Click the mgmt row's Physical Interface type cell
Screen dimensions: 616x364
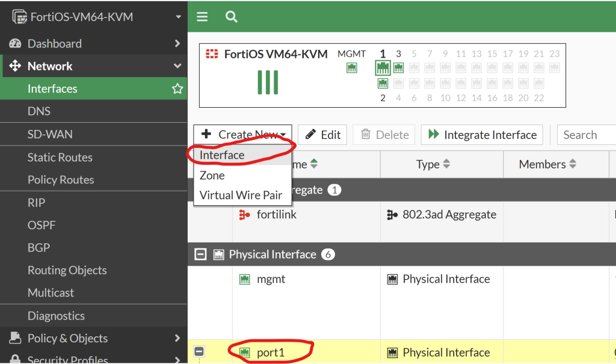pos(442,303)
